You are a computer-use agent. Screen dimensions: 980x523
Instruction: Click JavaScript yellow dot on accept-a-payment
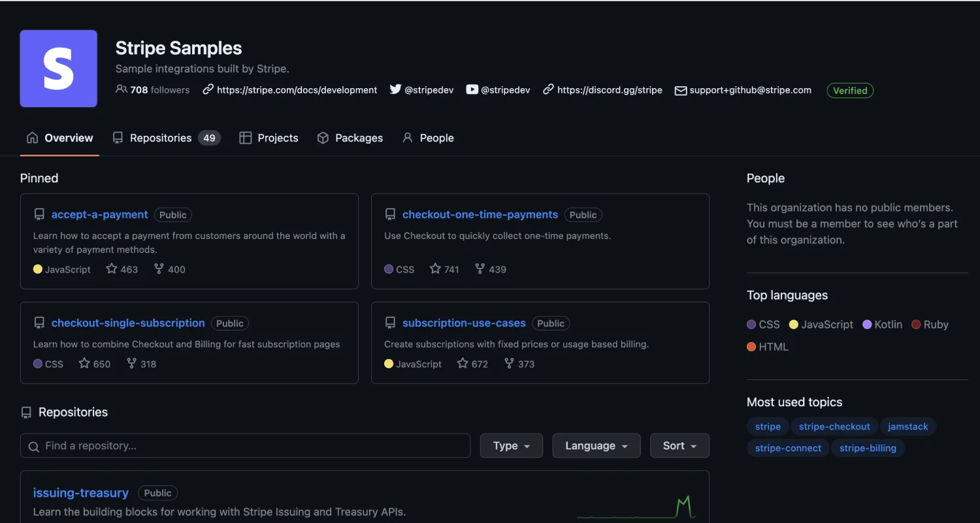coord(38,269)
